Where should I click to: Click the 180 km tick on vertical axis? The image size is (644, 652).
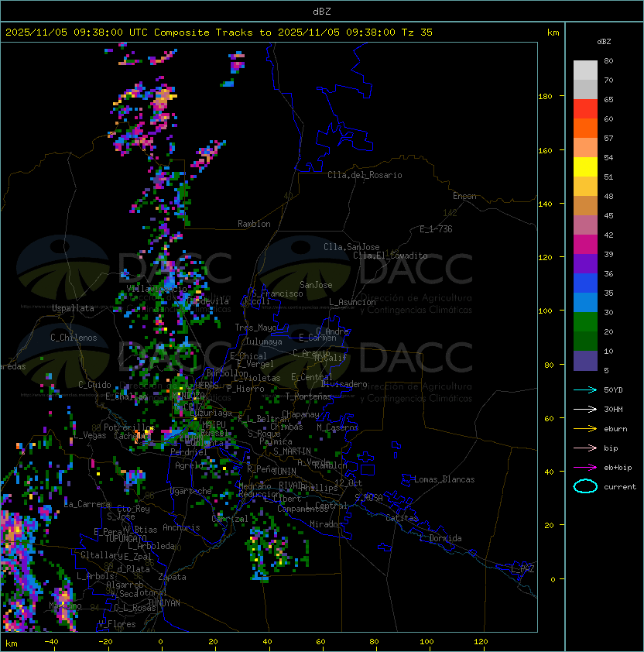coord(545,97)
